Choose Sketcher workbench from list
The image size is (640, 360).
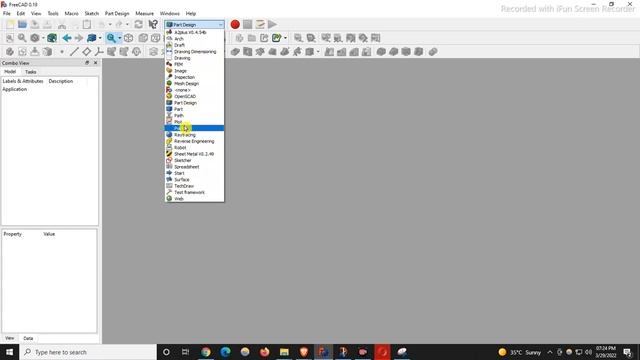click(194, 160)
